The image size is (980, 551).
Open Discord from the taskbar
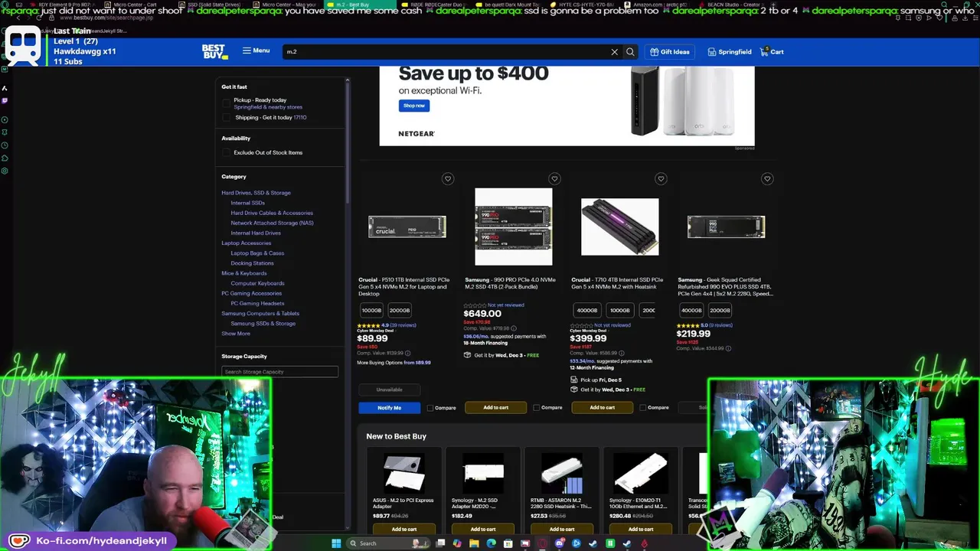(560, 543)
